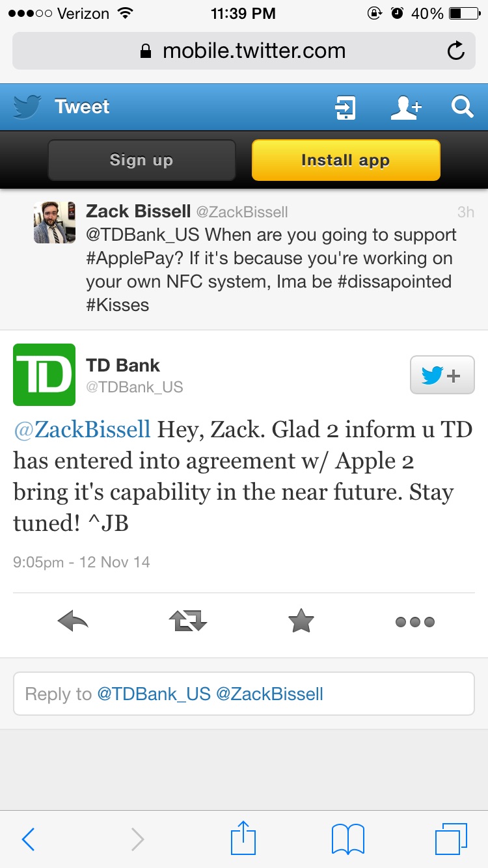Open Safari share sheet icon
488x868 pixels.
[244, 838]
